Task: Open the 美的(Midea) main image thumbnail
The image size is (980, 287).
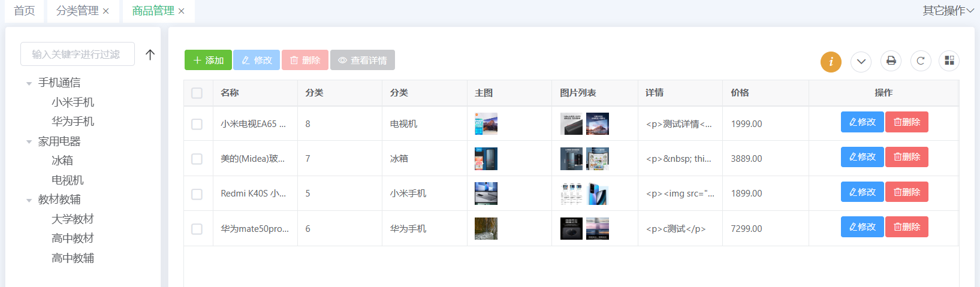Action: click(486, 159)
